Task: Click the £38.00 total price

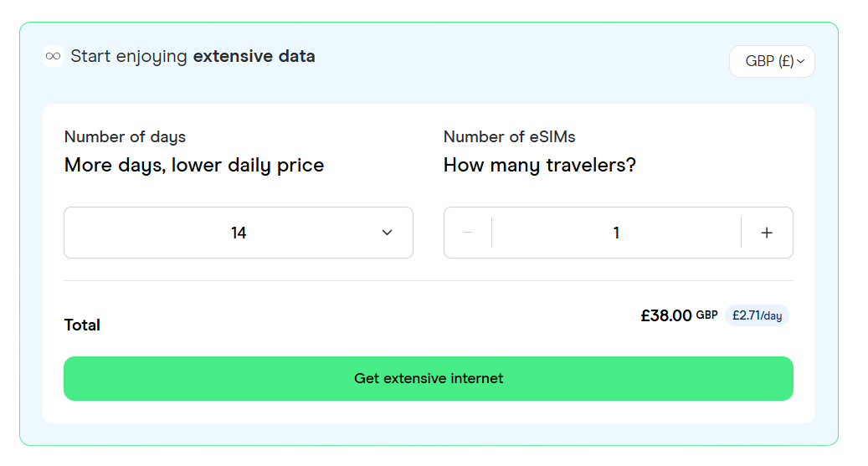Action: 666,315
